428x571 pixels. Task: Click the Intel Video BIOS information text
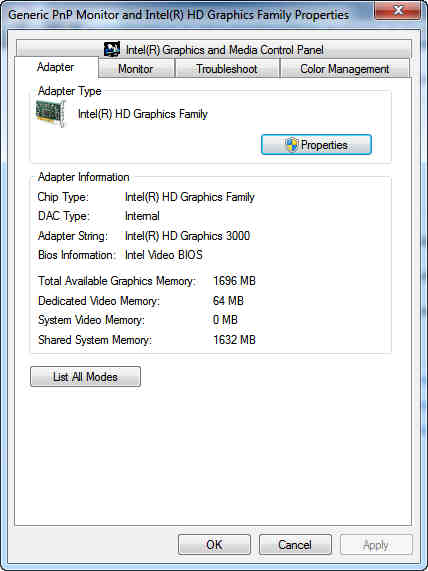pyautogui.click(x=164, y=255)
